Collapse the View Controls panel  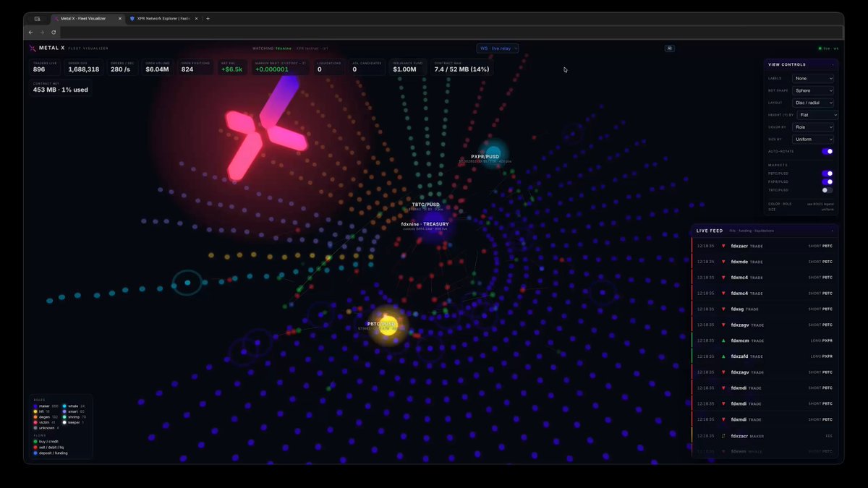[832, 64]
